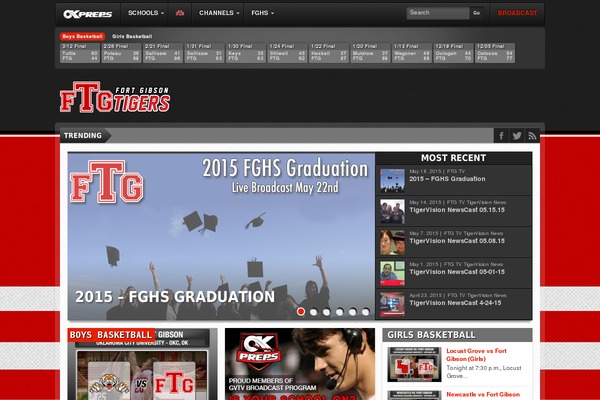
Task: Expand the Channels dropdown
Action: pyautogui.click(x=219, y=13)
